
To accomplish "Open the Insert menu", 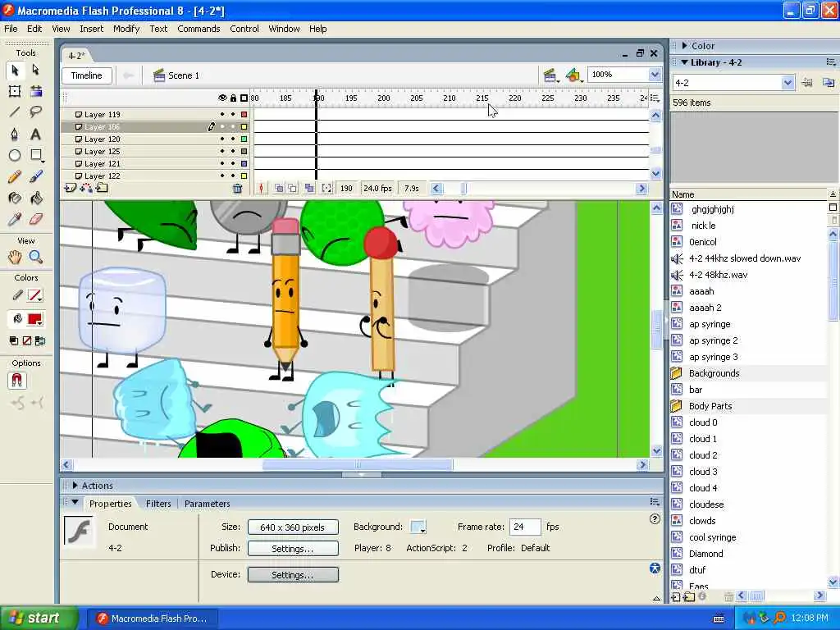I will (92, 29).
